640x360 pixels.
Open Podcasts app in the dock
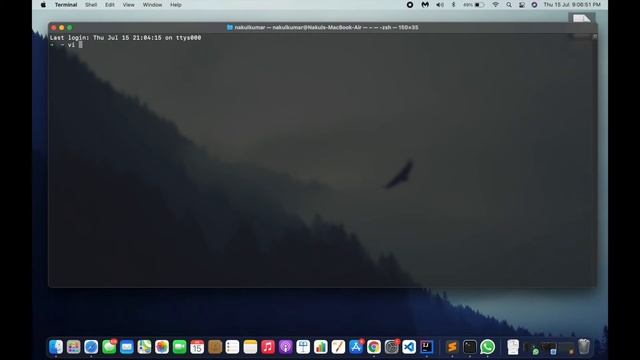285,347
